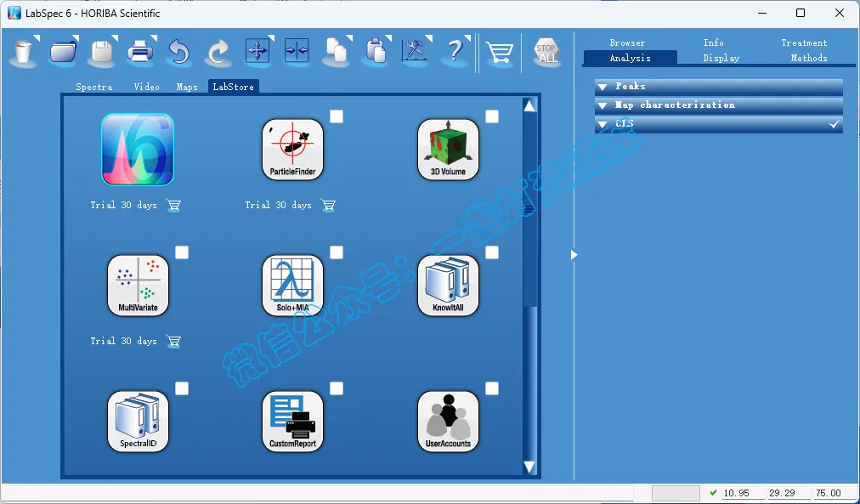Click the center/collapse arrows tool icon
Screen dimensions: 860x504
point(297,51)
